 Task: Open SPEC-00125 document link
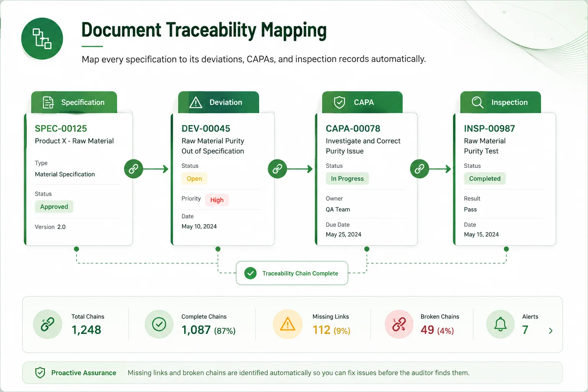[x=61, y=128]
